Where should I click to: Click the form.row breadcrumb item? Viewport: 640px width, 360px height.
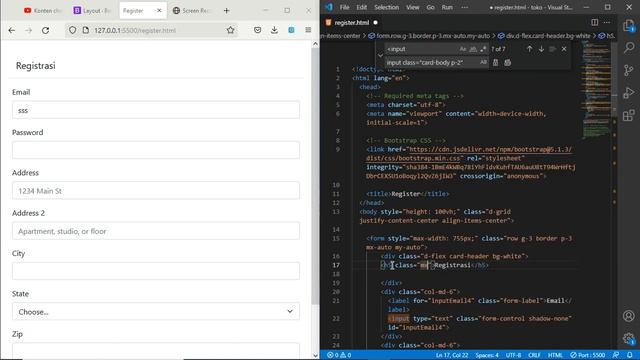pyautogui.click(x=429, y=36)
